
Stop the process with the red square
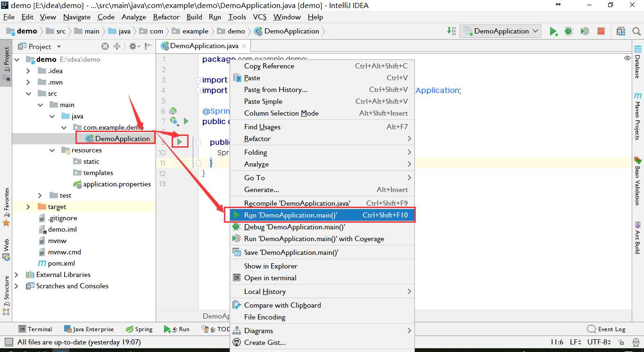601,31
